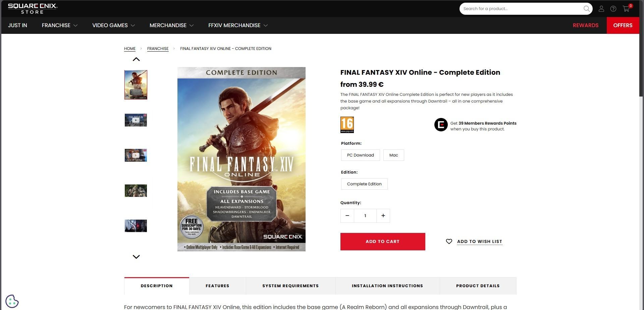Switch to the System Requirements tab
The width and height of the screenshot is (644, 310).
[x=290, y=286]
